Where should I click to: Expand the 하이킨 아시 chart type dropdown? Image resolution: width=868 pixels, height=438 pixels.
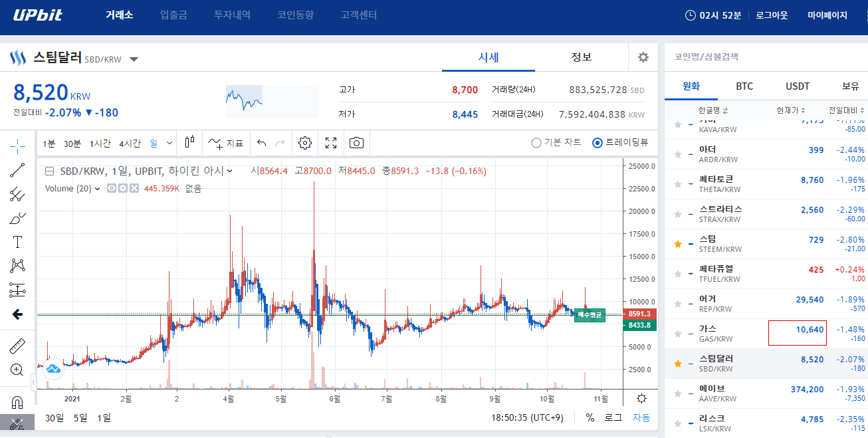[230, 171]
